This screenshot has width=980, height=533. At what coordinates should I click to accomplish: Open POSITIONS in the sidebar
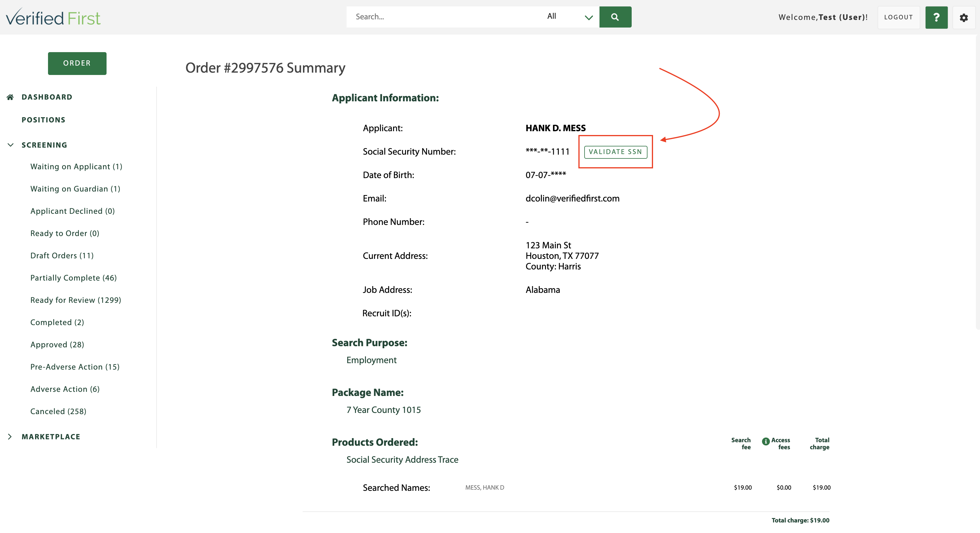click(43, 120)
